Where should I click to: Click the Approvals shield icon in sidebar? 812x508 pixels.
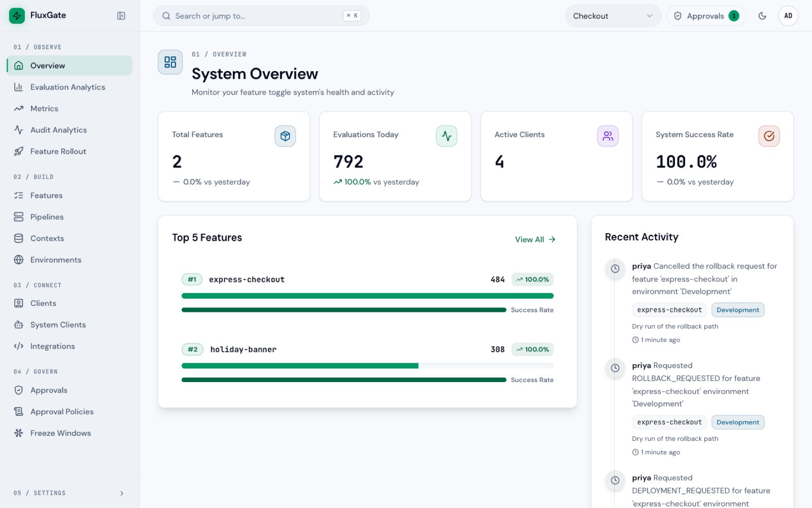[19, 390]
